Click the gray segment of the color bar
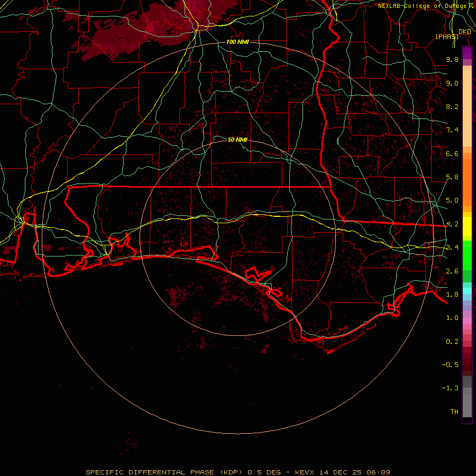Viewport: 476px width, 476px height. 467,397
